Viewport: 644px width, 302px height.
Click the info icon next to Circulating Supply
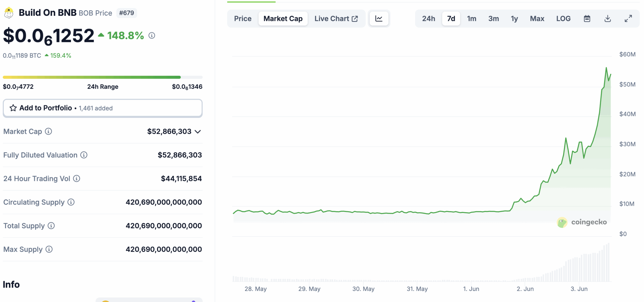[x=71, y=202]
